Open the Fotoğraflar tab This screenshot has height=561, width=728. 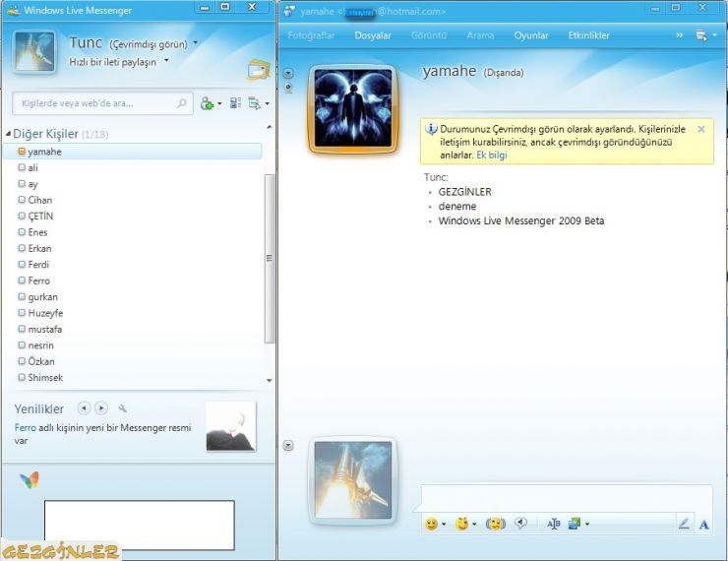[x=311, y=35]
